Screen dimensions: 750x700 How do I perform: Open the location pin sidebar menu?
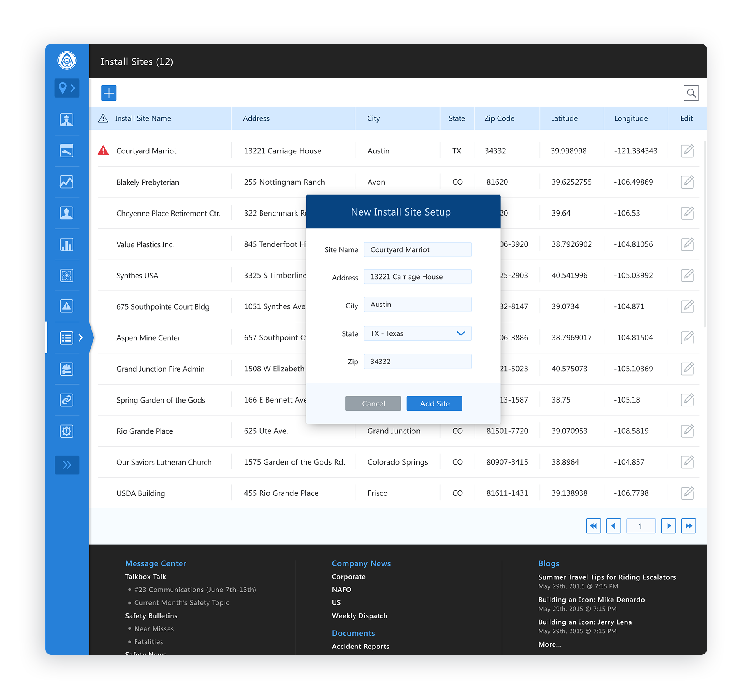pos(67,88)
